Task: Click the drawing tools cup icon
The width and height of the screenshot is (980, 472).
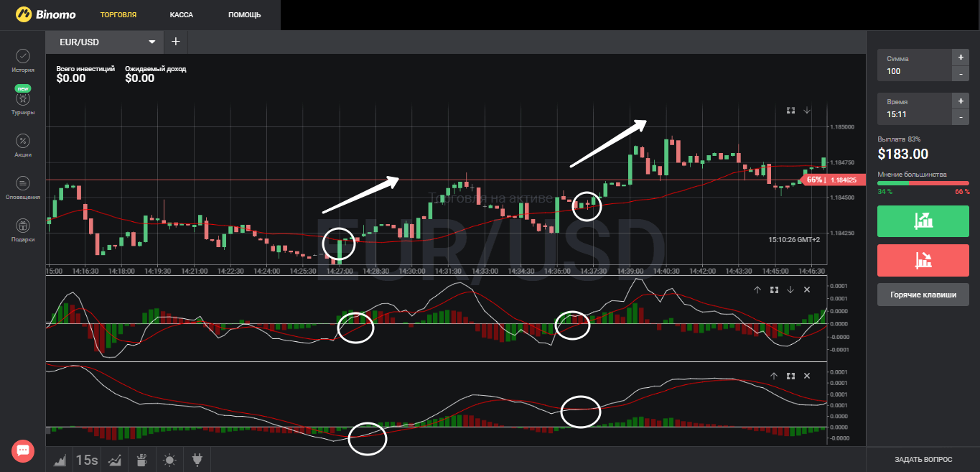Action: [x=141, y=460]
